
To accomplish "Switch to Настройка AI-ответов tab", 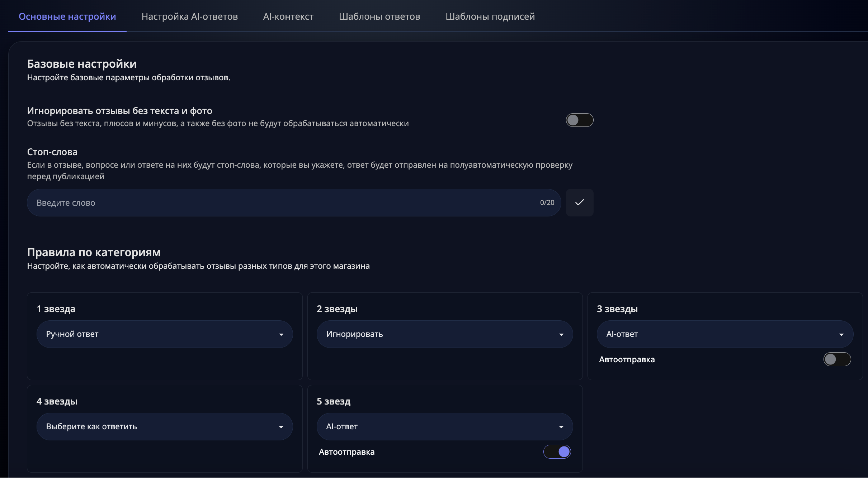I will point(189,16).
